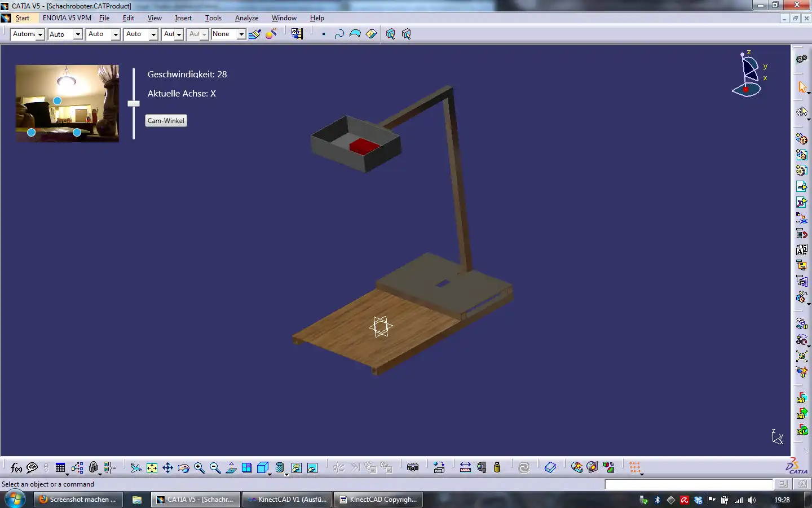Open the Start menu in CATIA
This screenshot has height=508, width=812.
point(22,18)
